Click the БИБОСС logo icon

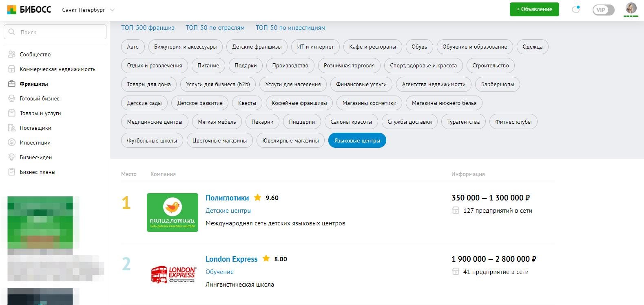(12, 10)
